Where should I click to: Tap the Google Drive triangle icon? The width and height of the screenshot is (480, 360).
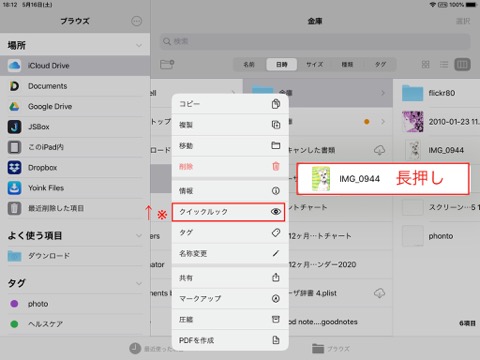click(x=14, y=106)
